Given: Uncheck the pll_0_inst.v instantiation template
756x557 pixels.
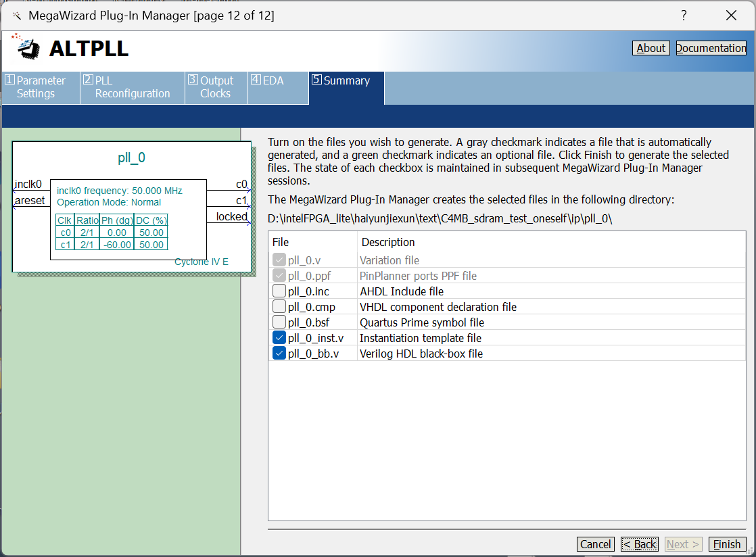Looking at the screenshot, I should [x=279, y=338].
